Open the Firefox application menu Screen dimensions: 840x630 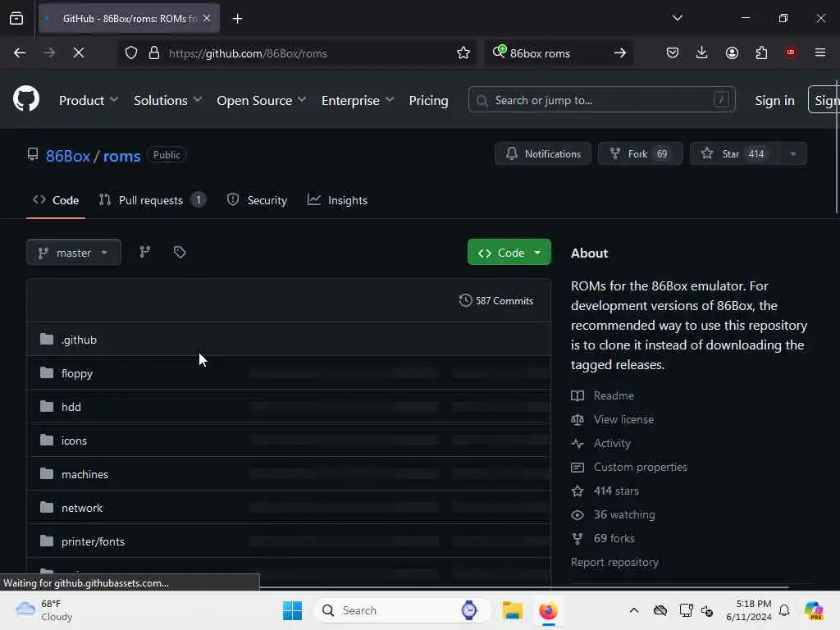tap(820, 52)
